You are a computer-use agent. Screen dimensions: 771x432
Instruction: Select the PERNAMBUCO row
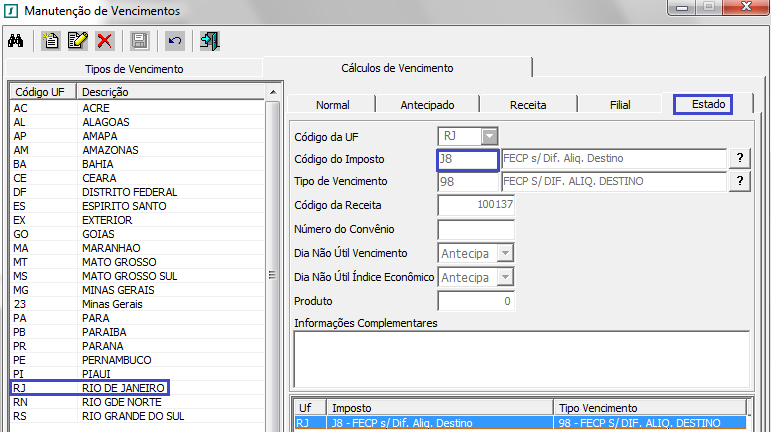pyautogui.click(x=137, y=360)
